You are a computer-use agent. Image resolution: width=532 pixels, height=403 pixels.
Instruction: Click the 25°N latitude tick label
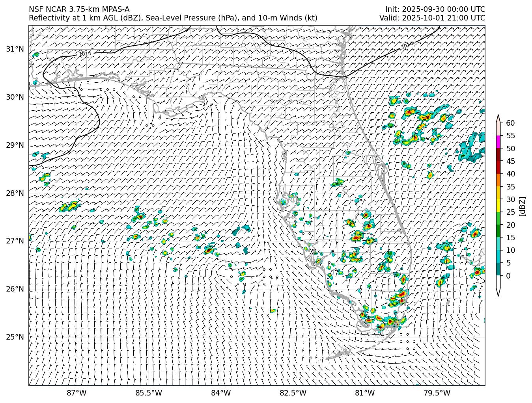(15, 337)
